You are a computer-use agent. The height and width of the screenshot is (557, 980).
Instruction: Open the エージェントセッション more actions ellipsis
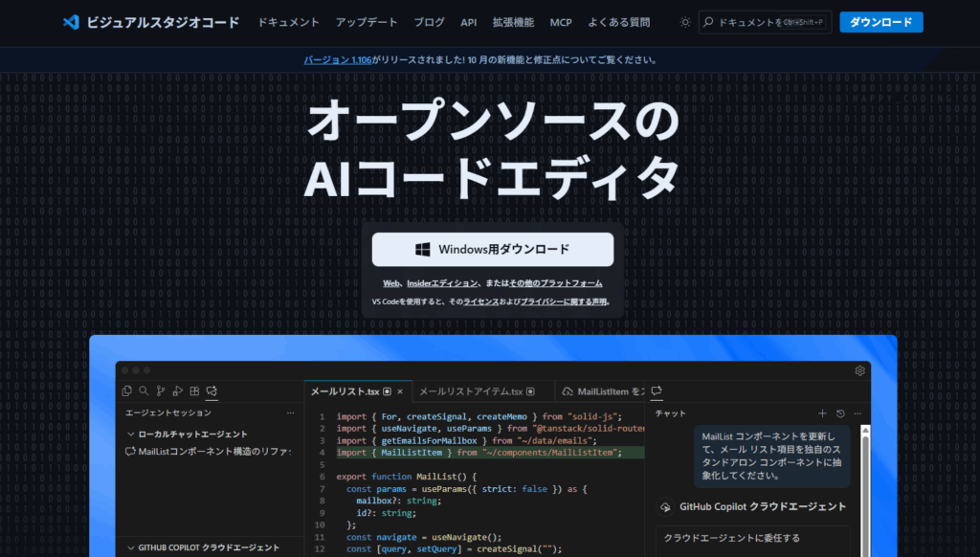tap(291, 413)
